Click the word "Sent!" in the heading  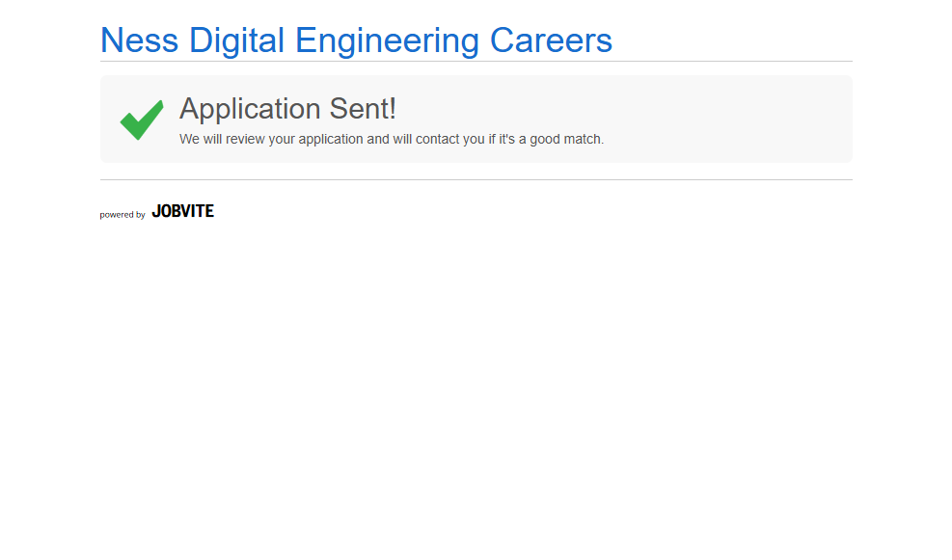[363, 109]
